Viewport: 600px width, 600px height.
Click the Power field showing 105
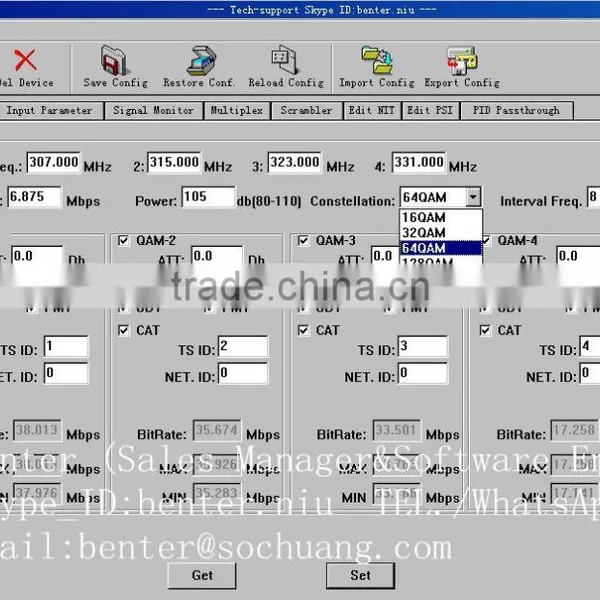[208, 197]
